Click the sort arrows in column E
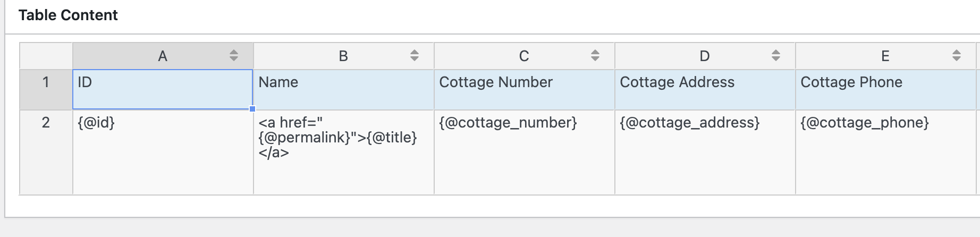 (957, 55)
